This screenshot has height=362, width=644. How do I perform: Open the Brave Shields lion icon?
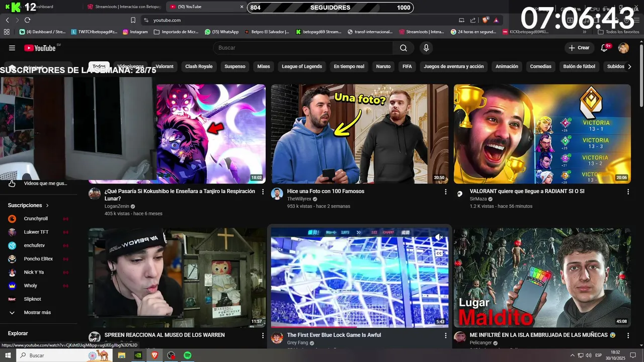coord(485,20)
